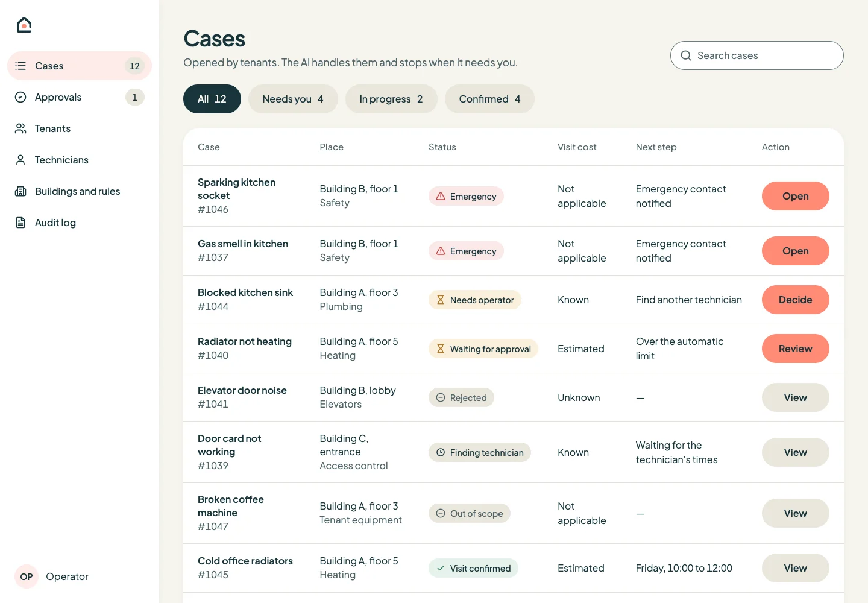
Task: View the Cold office radiators case
Action: tap(796, 568)
